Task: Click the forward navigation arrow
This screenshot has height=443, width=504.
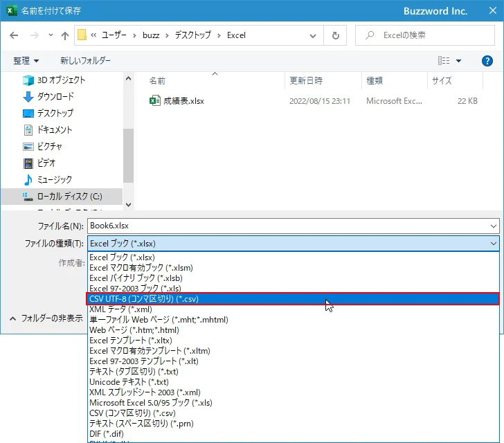Action: click(x=34, y=35)
